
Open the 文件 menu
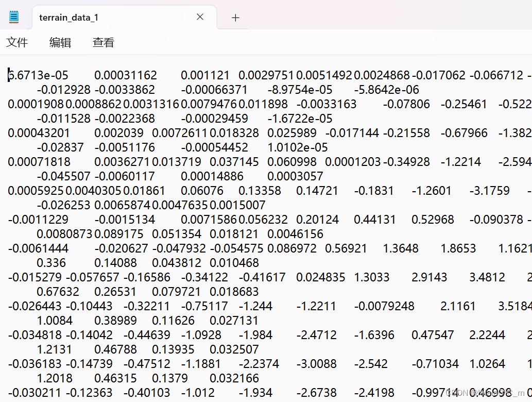[x=17, y=43]
